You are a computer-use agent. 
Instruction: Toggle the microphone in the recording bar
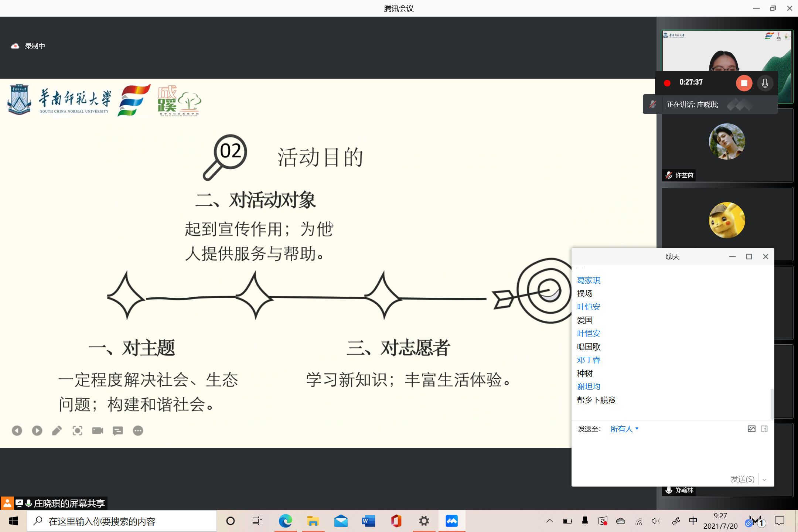coord(765,83)
